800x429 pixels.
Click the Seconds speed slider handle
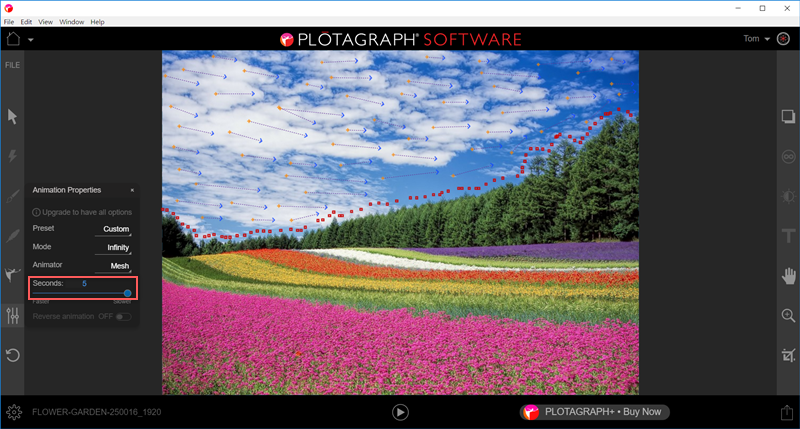click(128, 293)
